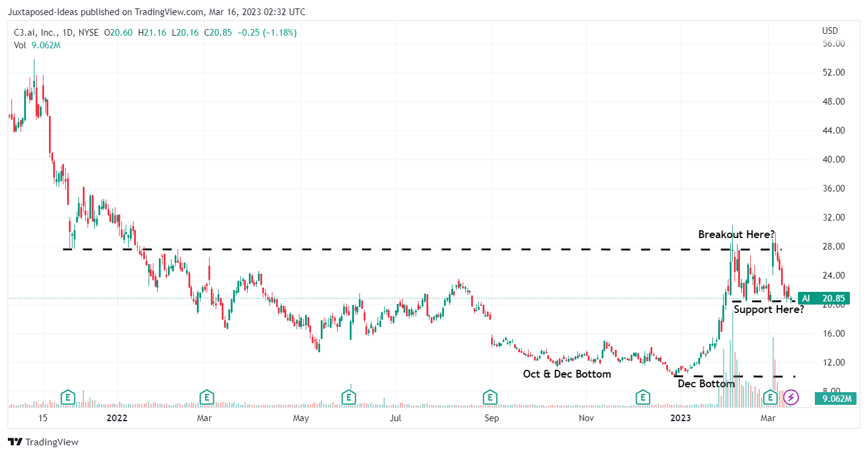Image resolution: width=868 pixels, height=455 pixels.
Task: Click the C3.ai, Inc. symbol title
Action: point(37,33)
